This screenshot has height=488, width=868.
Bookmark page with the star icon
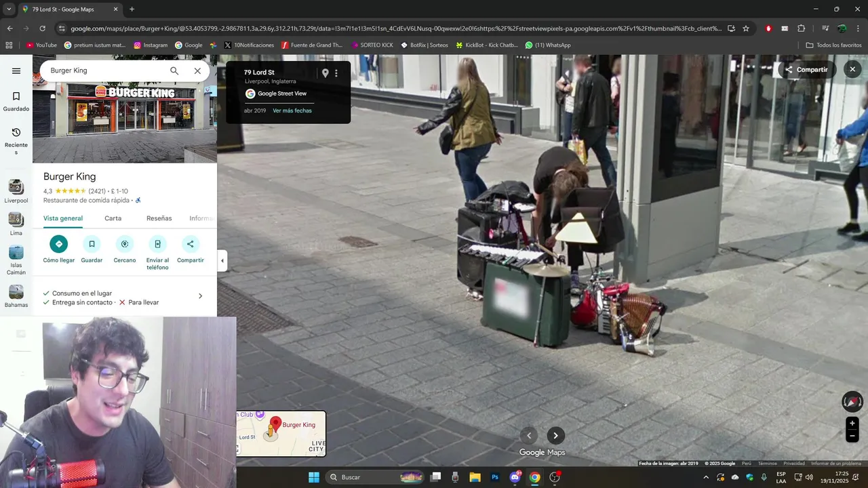746,28
